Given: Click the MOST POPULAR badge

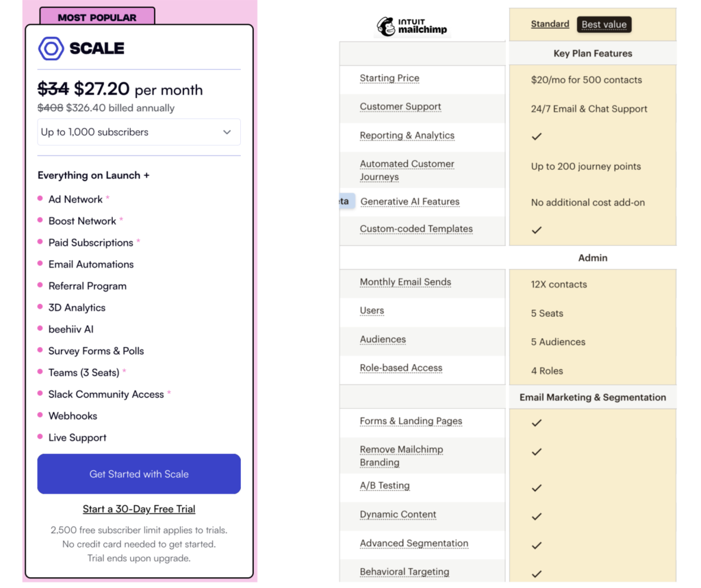Looking at the screenshot, I should click(x=97, y=16).
